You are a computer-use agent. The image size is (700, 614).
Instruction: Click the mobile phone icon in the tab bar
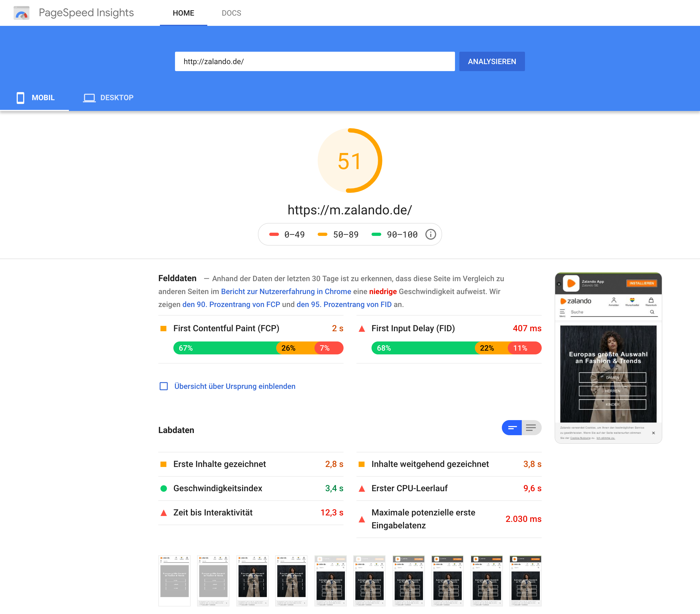(20, 98)
